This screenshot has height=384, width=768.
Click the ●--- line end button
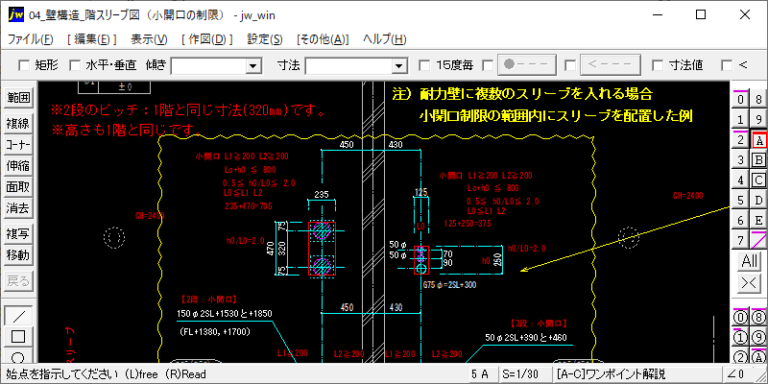click(527, 65)
